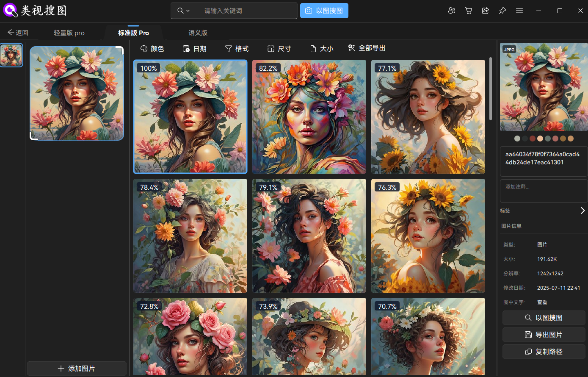Select the 标准版 Pro tab
Image resolution: width=588 pixels, height=377 pixels.
click(x=133, y=33)
